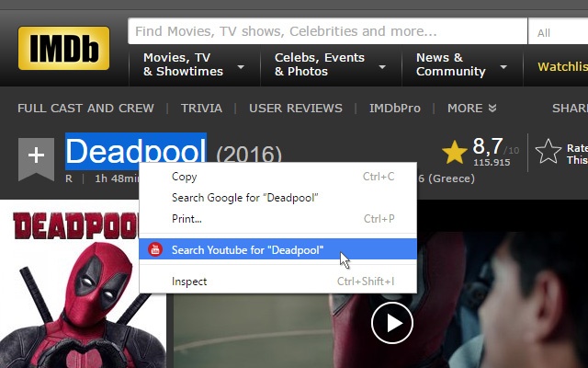Screen dimensions: 588x368
Task: Select Inspect from the context menu
Action: click(277, 282)
